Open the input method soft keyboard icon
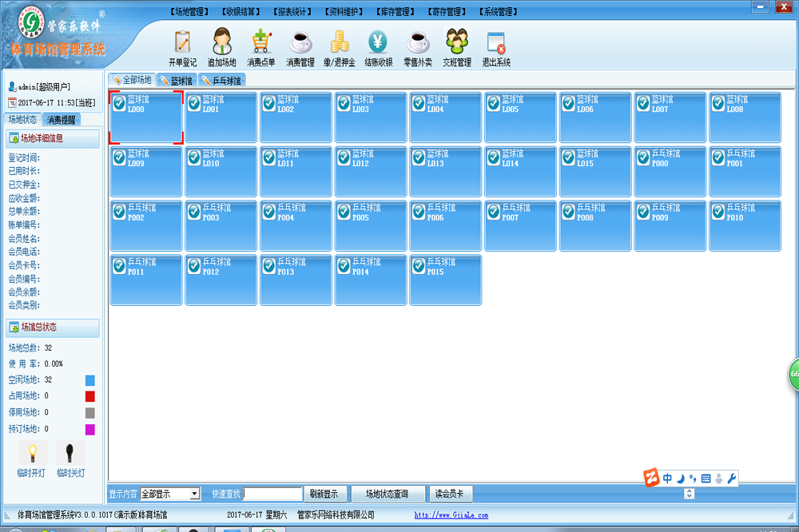The width and height of the screenshot is (799, 532). pos(706,478)
